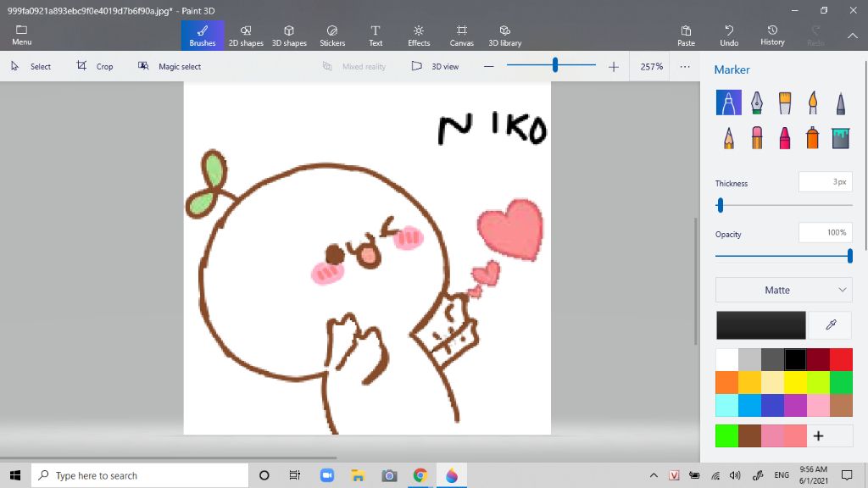Click the taskbar search box
The width and height of the screenshot is (868, 488).
coord(140,475)
